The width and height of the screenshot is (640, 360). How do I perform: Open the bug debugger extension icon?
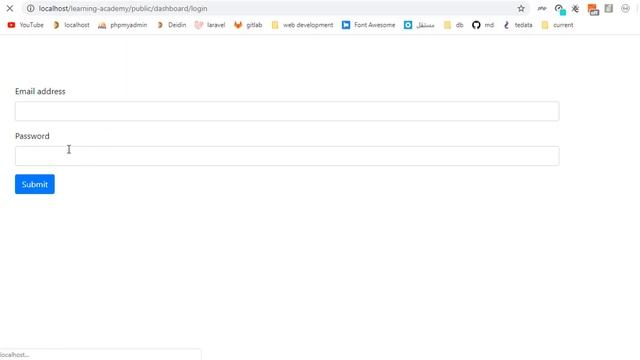pyautogui.click(x=576, y=8)
